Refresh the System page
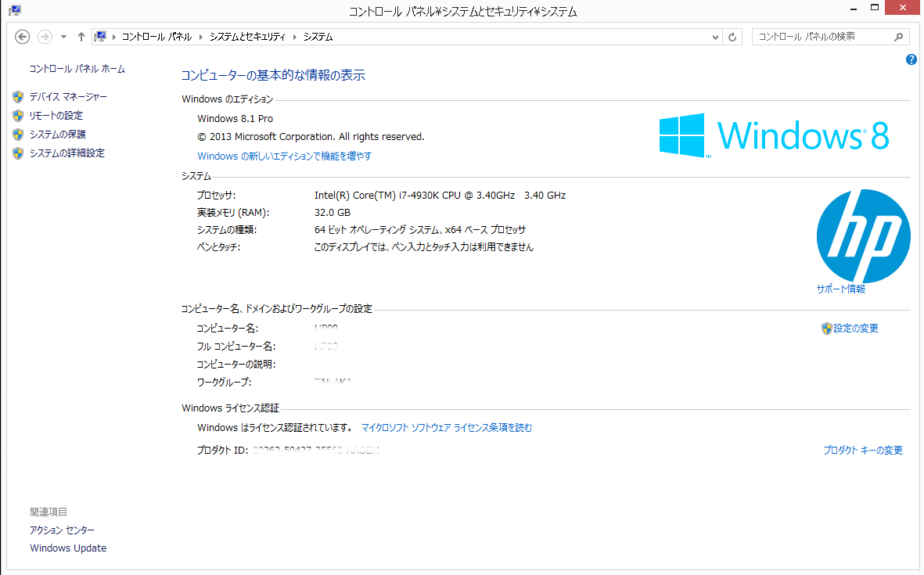Viewport: 924px width, 575px height. [x=732, y=37]
